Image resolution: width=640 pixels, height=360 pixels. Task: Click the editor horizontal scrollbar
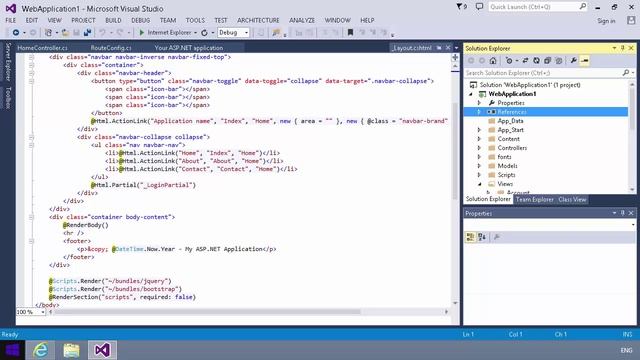coord(207,312)
